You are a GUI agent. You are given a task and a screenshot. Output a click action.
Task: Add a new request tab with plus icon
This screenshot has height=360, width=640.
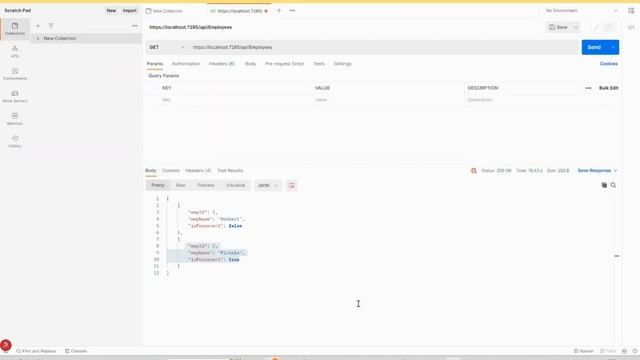[279, 11]
